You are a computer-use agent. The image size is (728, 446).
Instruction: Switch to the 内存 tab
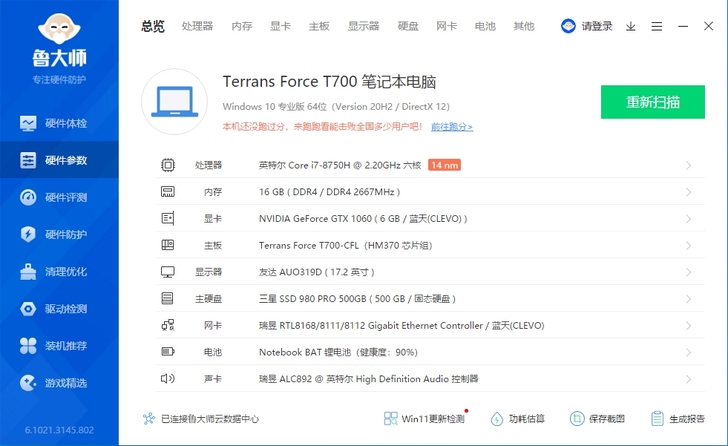242,26
